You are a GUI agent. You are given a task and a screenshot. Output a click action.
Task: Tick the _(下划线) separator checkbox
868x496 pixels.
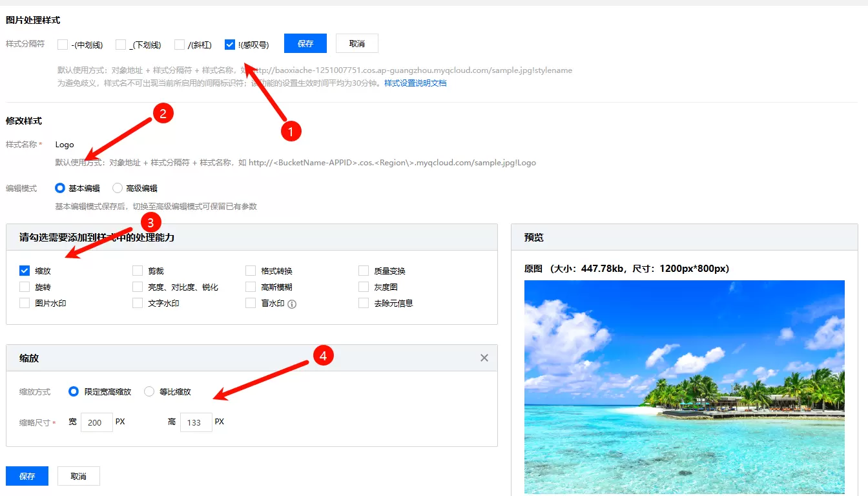[x=121, y=45]
